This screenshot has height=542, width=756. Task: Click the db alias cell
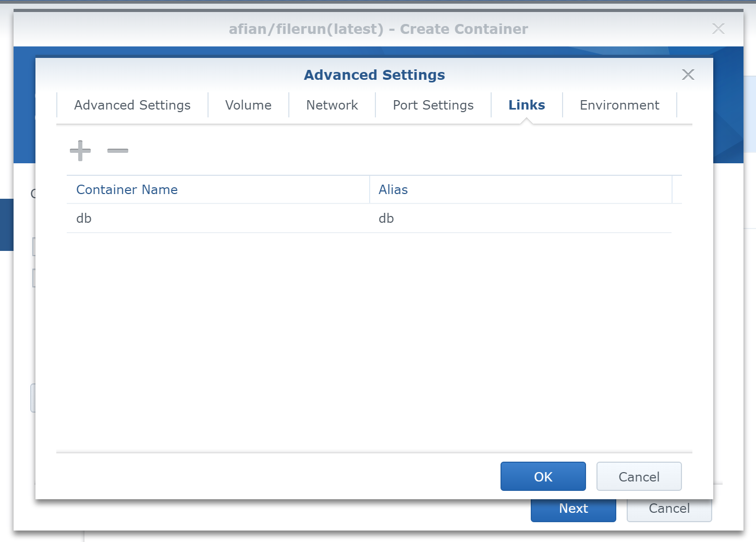pos(386,219)
